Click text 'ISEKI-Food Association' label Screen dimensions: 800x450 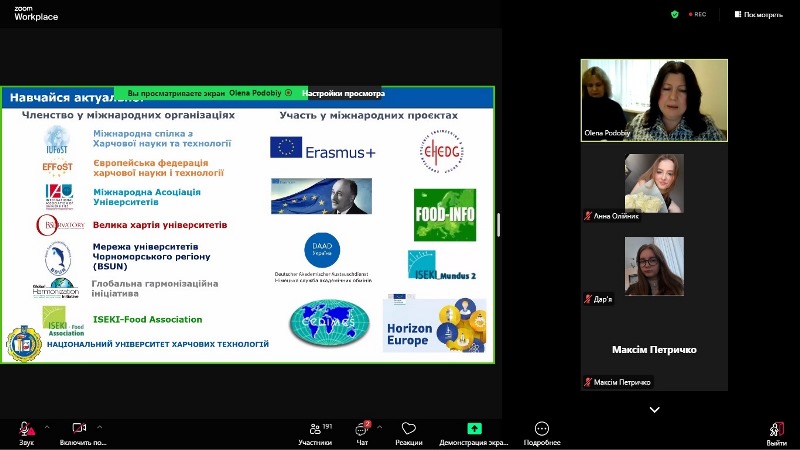pos(147,319)
